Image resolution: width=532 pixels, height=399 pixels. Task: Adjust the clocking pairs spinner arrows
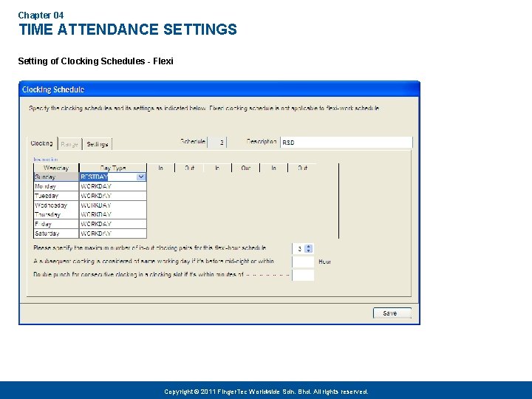point(308,249)
